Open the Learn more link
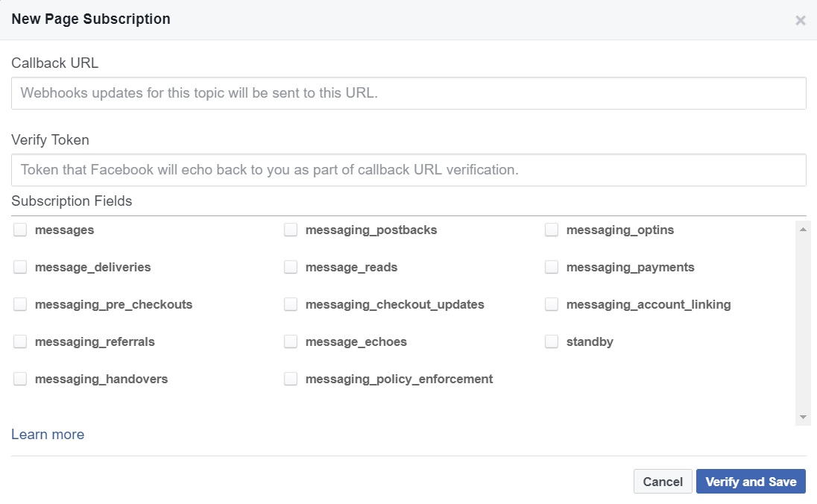This screenshot has width=817, height=504. pyautogui.click(x=47, y=434)
